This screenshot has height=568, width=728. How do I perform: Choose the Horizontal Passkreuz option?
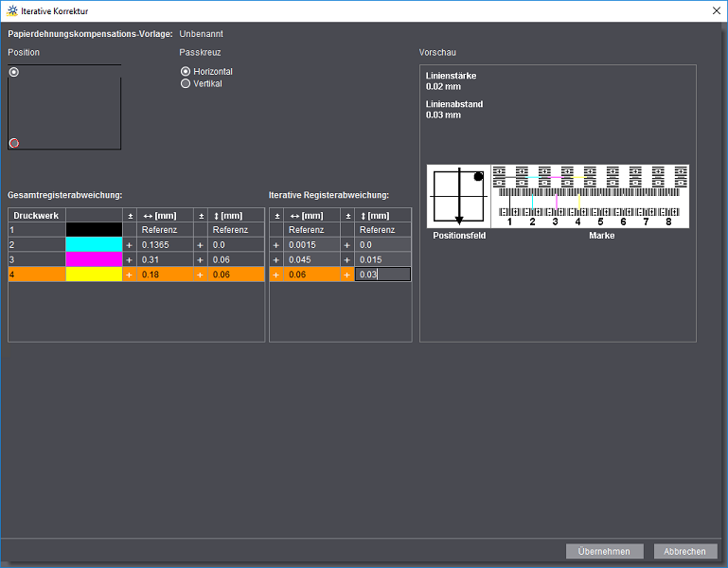[x=186, y=71]
